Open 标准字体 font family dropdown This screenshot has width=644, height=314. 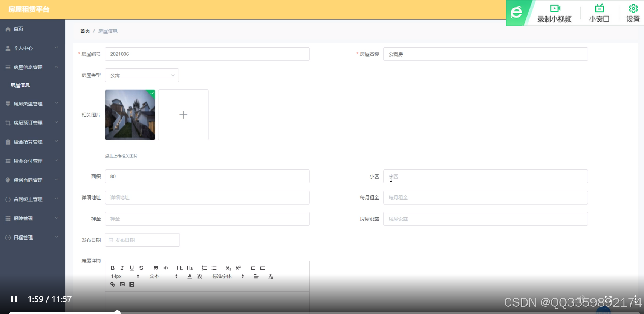tap(228, 276)
